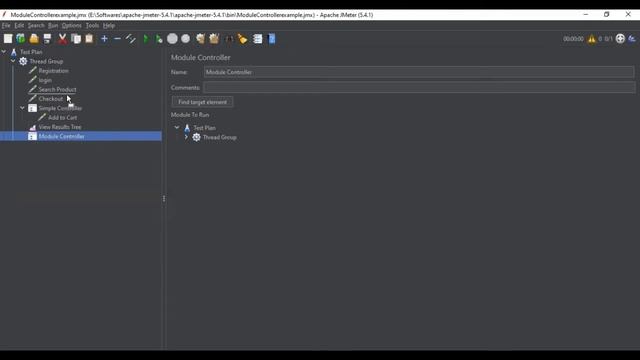Select Registration sampler in tree
The width and height of the screenshot is (640, 360).
coord(53,71)
